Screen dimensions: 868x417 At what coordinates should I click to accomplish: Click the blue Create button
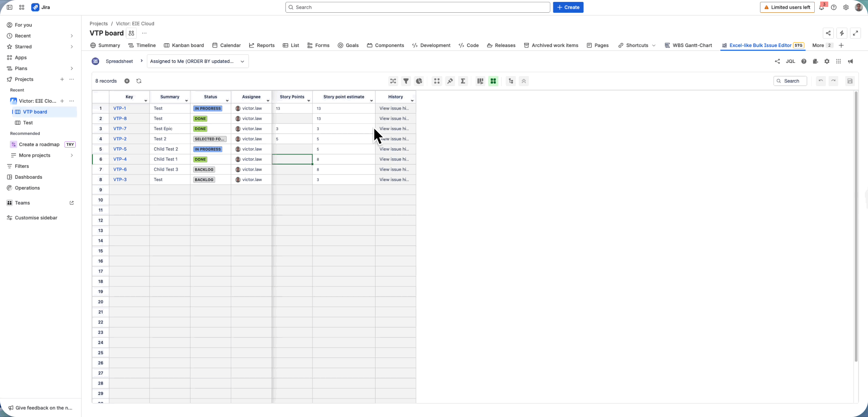pos(568,7)
